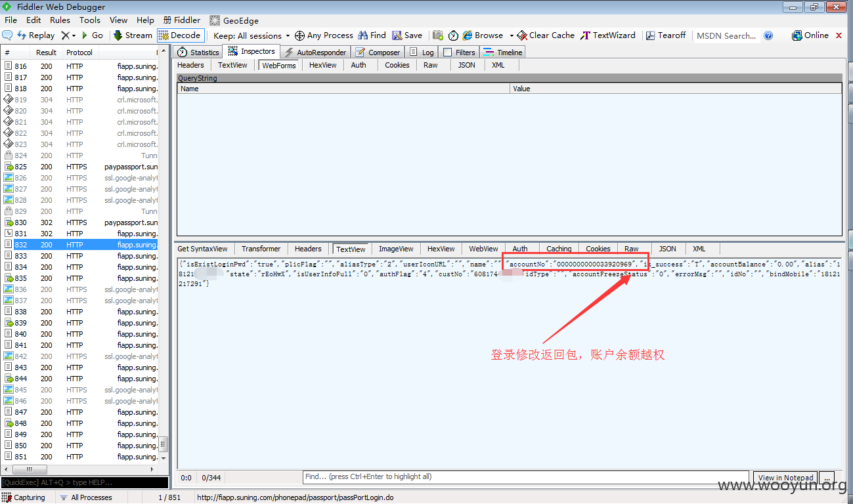This screenshot has width=853, height=504.
Task: Open the Rules menu
Action: tap(60, 20)
